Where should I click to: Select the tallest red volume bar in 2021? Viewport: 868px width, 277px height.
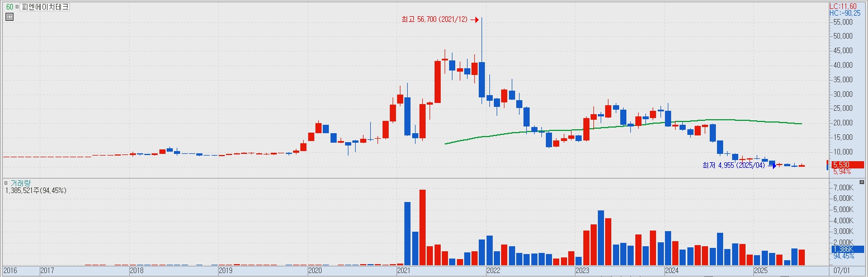point(422,227)
